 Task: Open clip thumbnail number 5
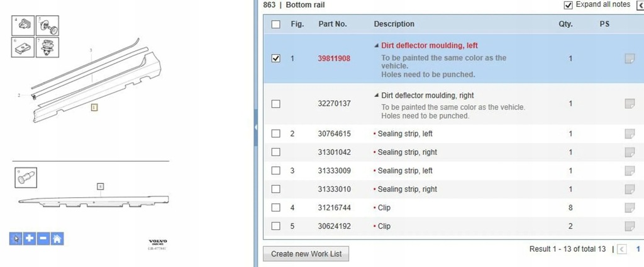pos(47,26)
